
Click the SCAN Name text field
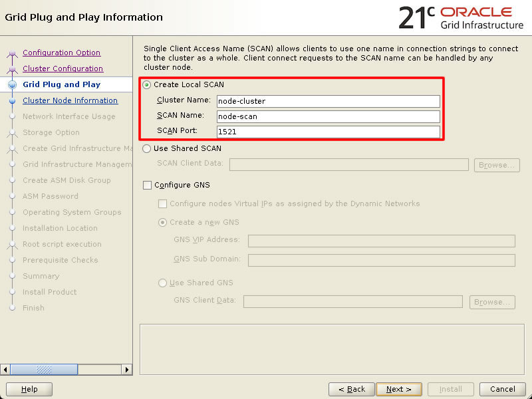[x=328, y=116]
